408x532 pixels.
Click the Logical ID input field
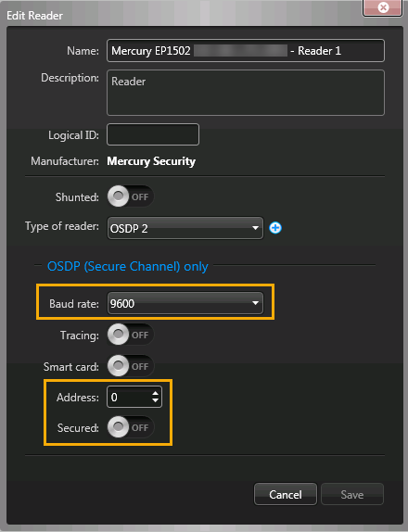pyautogui.click(x=153, y=134)
